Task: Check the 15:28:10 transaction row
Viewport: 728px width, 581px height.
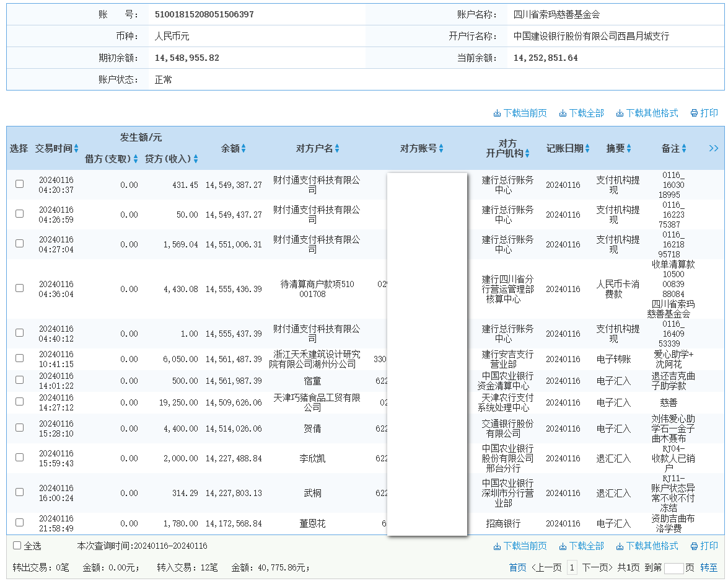Action: 19,428
